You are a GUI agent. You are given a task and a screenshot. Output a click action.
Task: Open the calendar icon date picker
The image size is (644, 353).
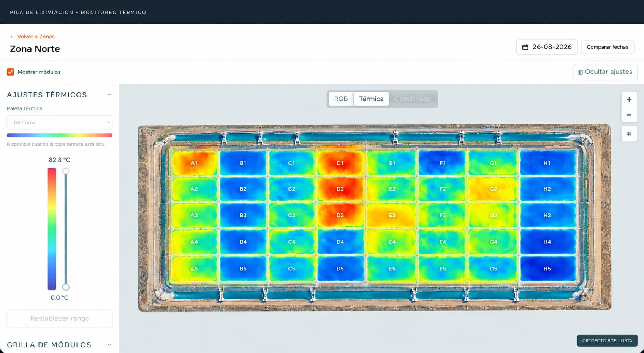(525, 47)
